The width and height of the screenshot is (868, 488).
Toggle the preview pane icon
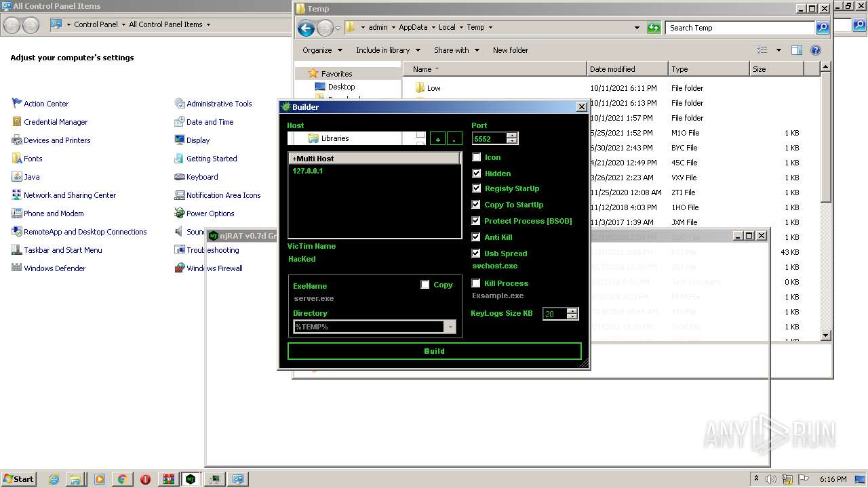[x=797, y=50]
